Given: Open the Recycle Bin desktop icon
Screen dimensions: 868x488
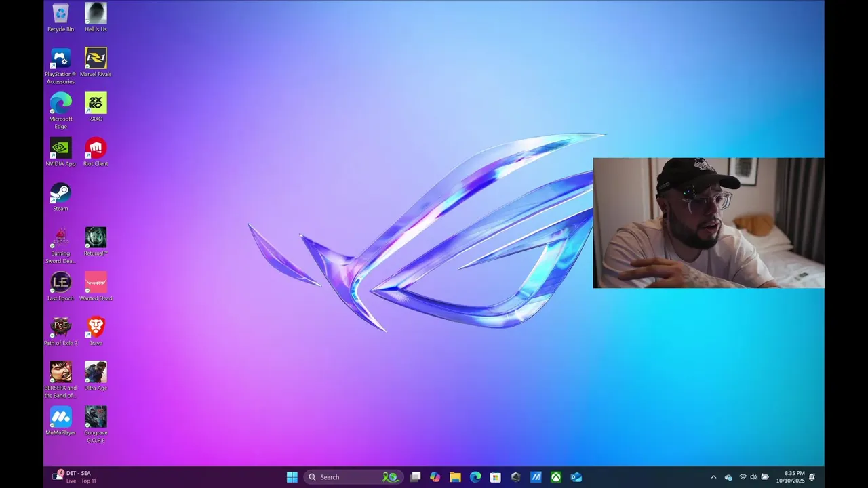Looking at the screenshot, I should click(x=60, y=18).
